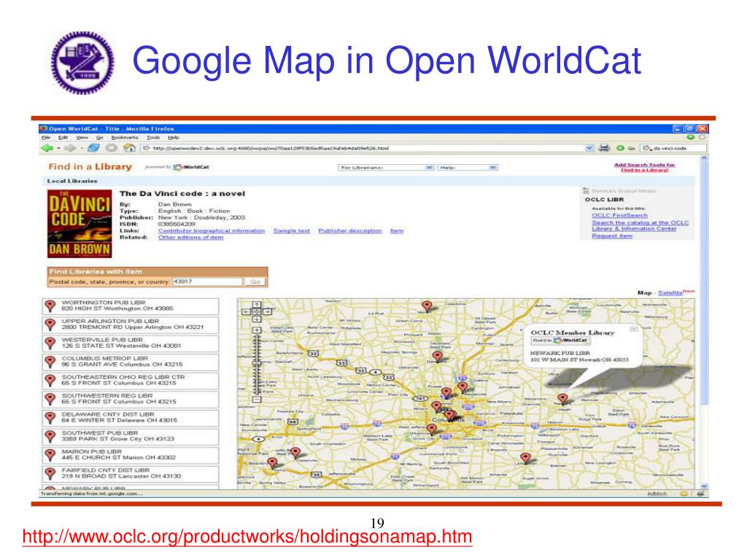Click the green Go button icon
Screen dimensions: 747x560
pyautogui.click(x=620, y=148)
